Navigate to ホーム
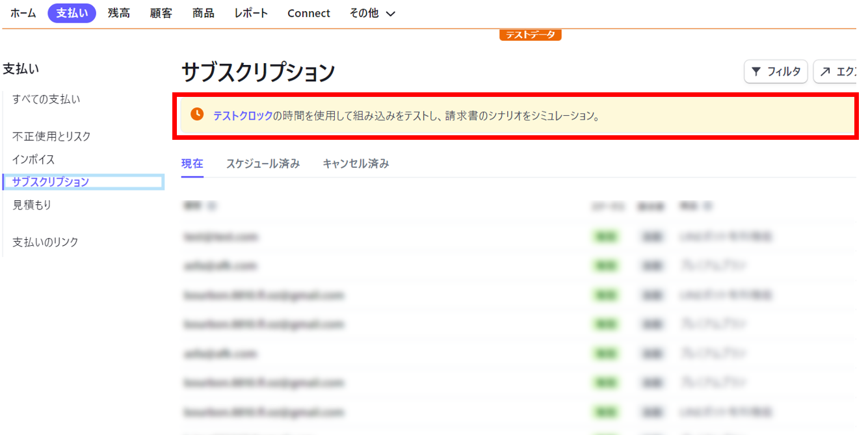 (x=23, y=12)
